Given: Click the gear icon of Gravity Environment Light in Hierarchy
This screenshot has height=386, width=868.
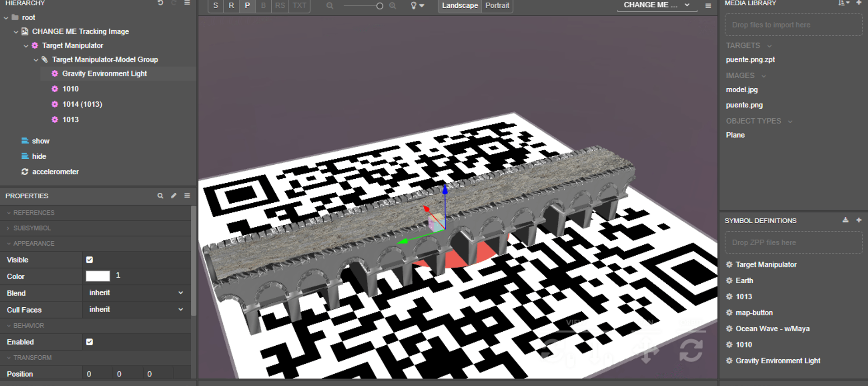Looking at the screenshot, I should (55, 73).
